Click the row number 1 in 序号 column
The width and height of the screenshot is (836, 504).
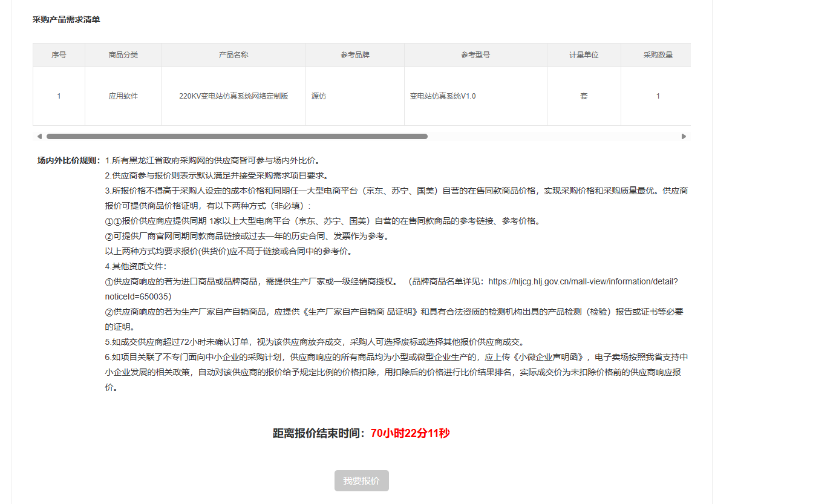point(59,96)
